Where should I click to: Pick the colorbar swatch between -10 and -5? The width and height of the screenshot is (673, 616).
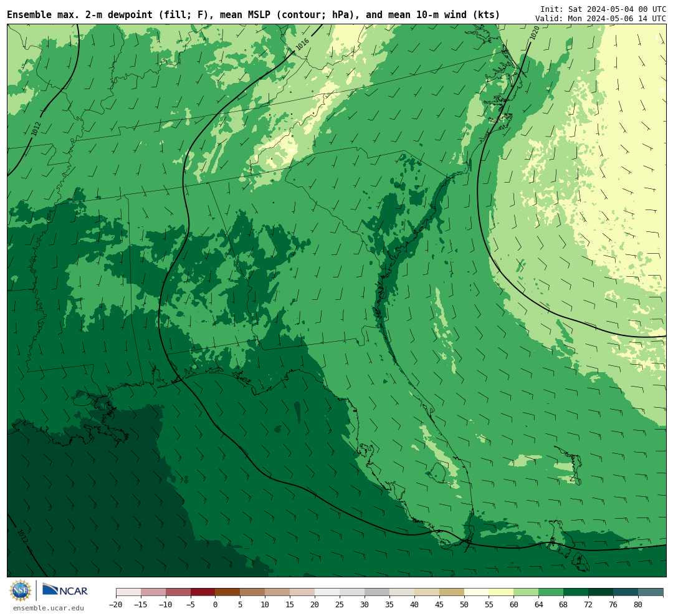[178, 592]
